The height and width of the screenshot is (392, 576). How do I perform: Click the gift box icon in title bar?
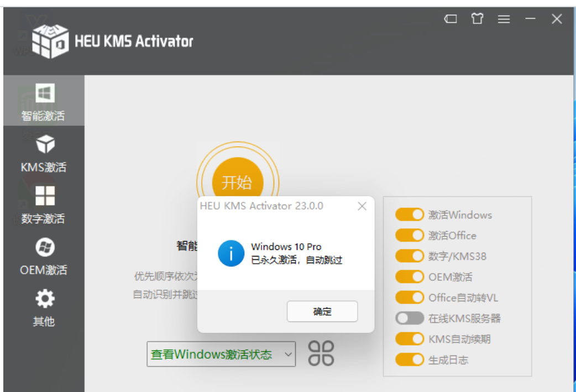(x=477, y=19)
